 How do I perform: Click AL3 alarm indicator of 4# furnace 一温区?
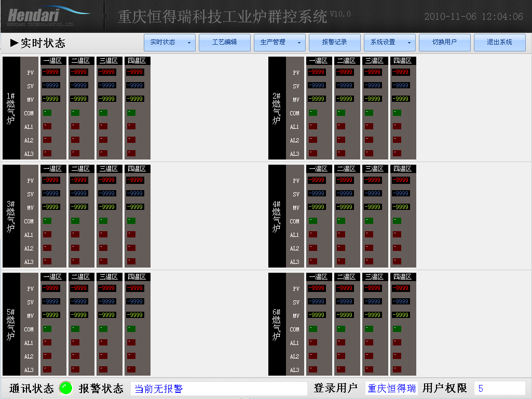(312, 261)
